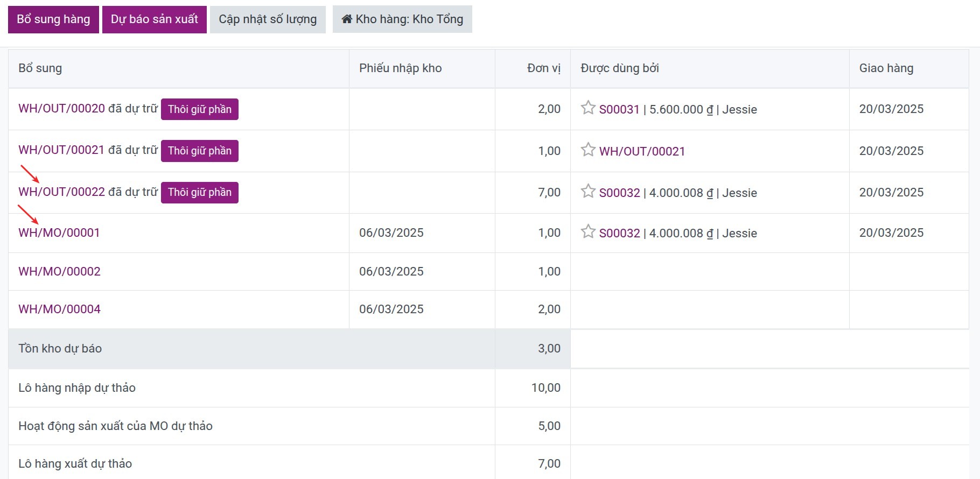Click forecasted stock value 3,00
Screen dimensions: 980x479
click(549, 349)
